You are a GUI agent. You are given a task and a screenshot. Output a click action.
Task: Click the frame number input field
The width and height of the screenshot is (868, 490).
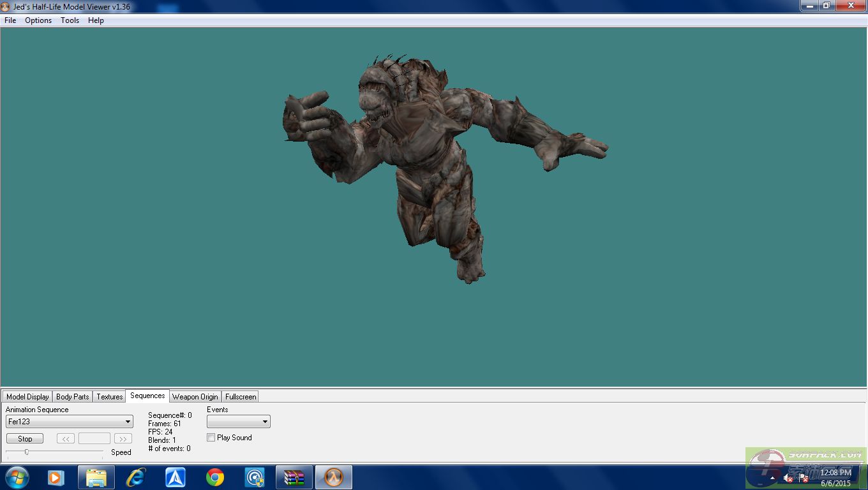(x=94, y=439)
